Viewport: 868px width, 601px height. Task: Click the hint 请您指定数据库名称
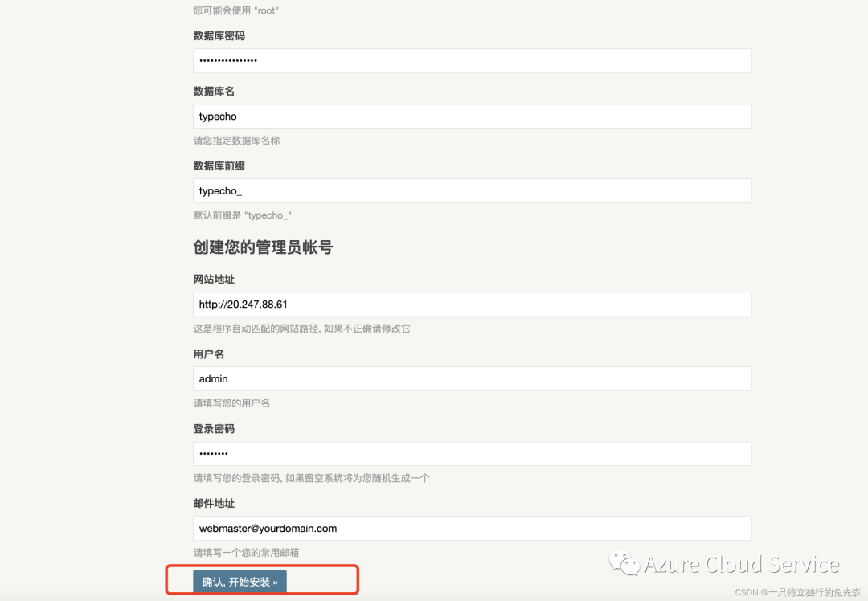tap(236, 141)
